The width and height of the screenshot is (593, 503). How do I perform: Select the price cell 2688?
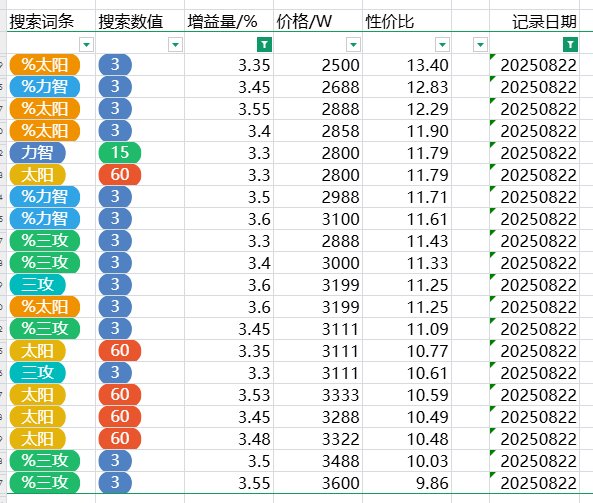pos(318,87)
